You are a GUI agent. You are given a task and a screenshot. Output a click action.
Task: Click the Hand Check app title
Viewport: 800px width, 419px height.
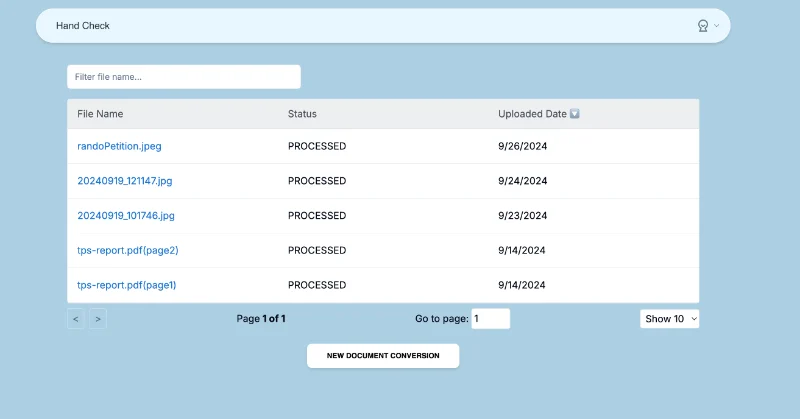tap(83, 26)
